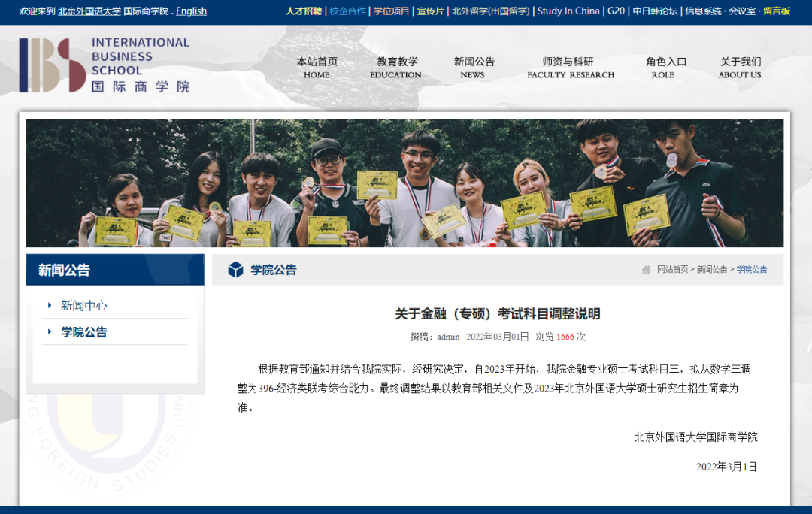This screenshot has width=812, height=514.
Task: Open the 角色入口 ROLE menu
Action: click(x=665, y=68)
